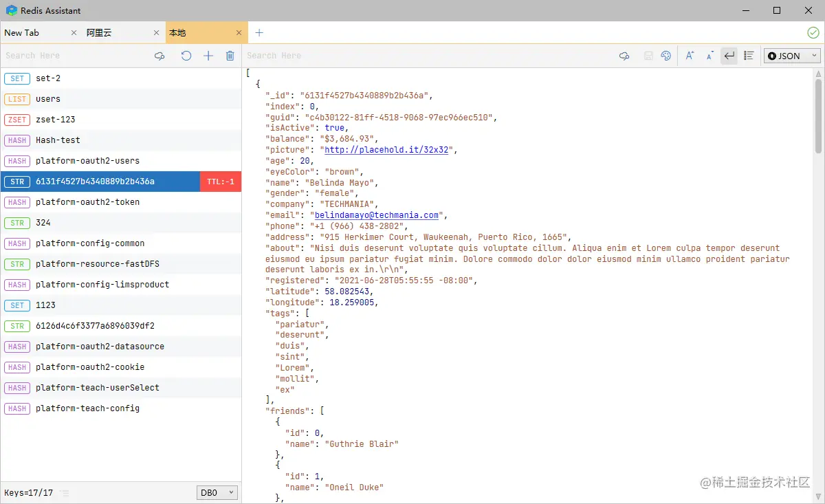
Task: Click the "registered" date value
Action: pos(406,281)
